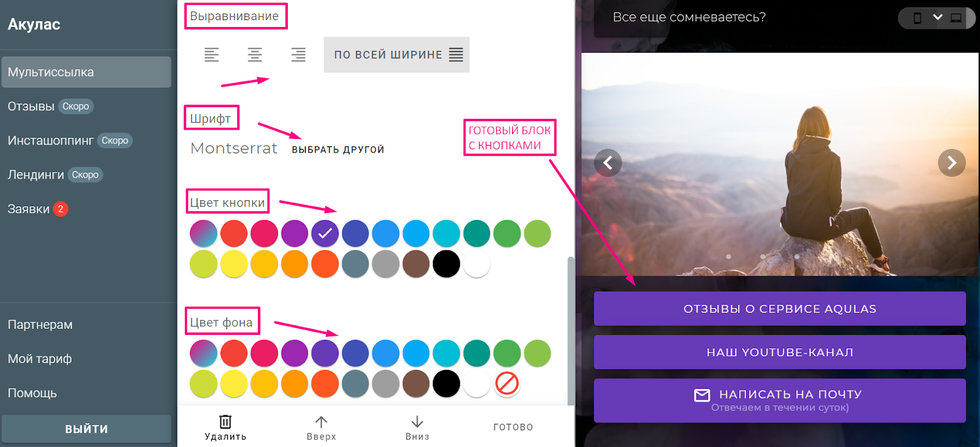Pick indigo swatch under Цвет фона

tap(355, 353)
